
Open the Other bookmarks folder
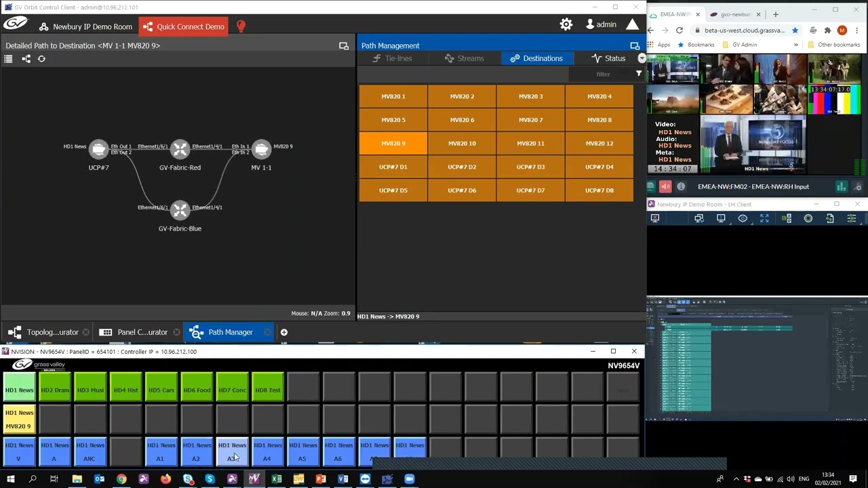pos(833,45)
